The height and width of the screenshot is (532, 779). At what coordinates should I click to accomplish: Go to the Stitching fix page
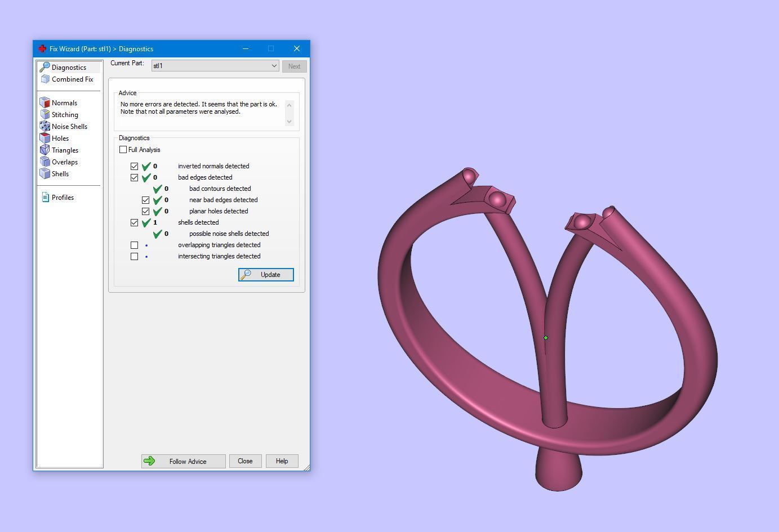pyautogui.click(x=65, y=114)
